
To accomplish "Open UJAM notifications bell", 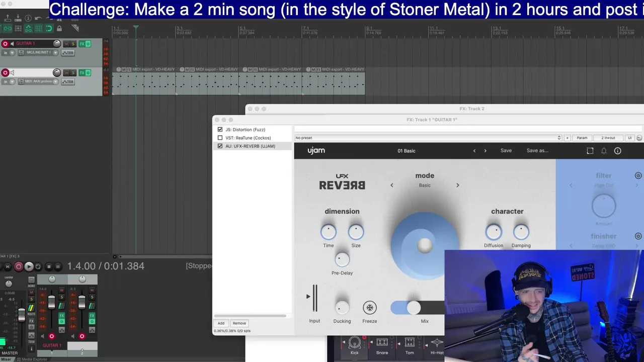I will (x=604, y=151).
